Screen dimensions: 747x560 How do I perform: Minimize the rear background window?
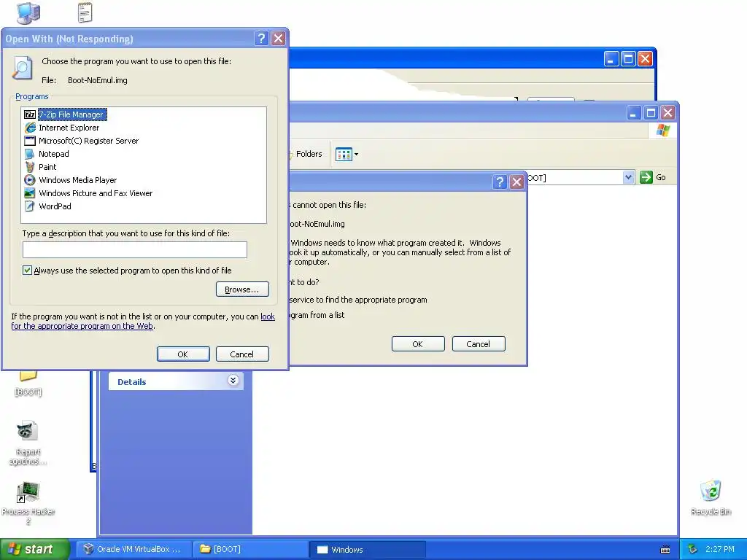pyautogui.click(x=611, y=59)
